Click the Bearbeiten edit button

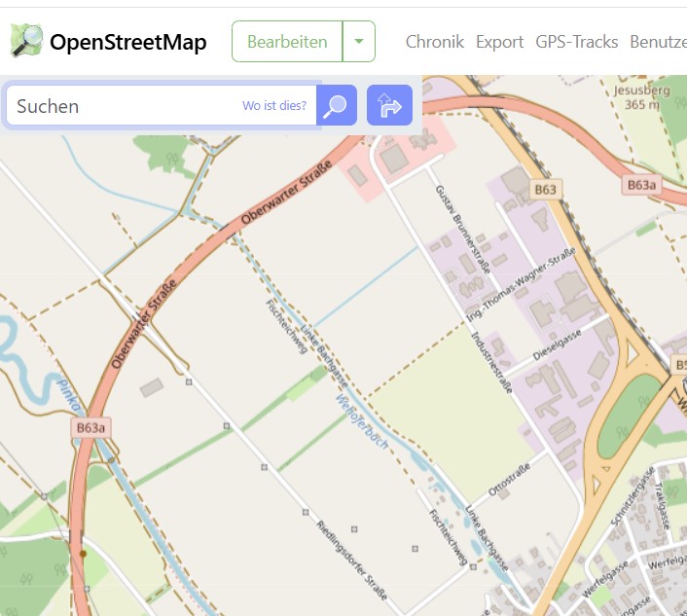pos(287,41)
